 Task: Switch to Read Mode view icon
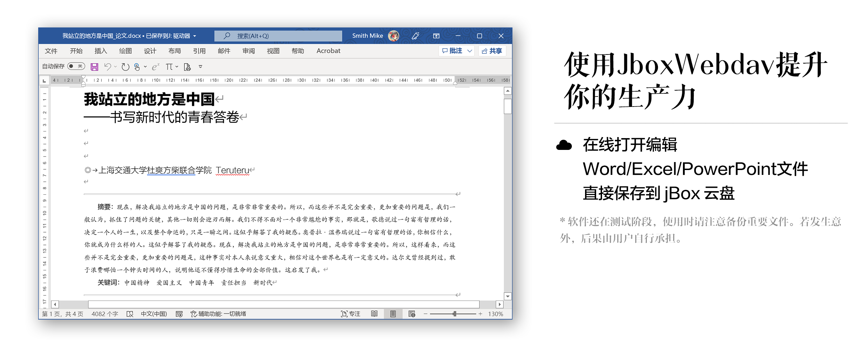pos(374,314)
